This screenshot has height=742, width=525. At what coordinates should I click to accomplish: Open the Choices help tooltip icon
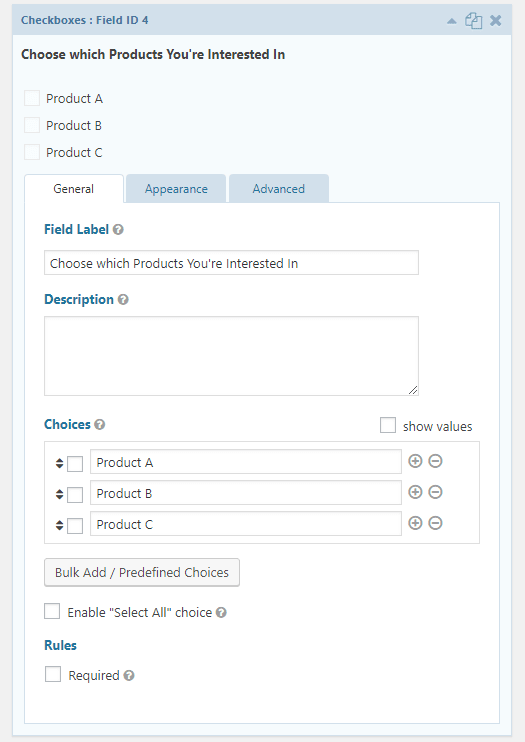[x=99, y=424]
